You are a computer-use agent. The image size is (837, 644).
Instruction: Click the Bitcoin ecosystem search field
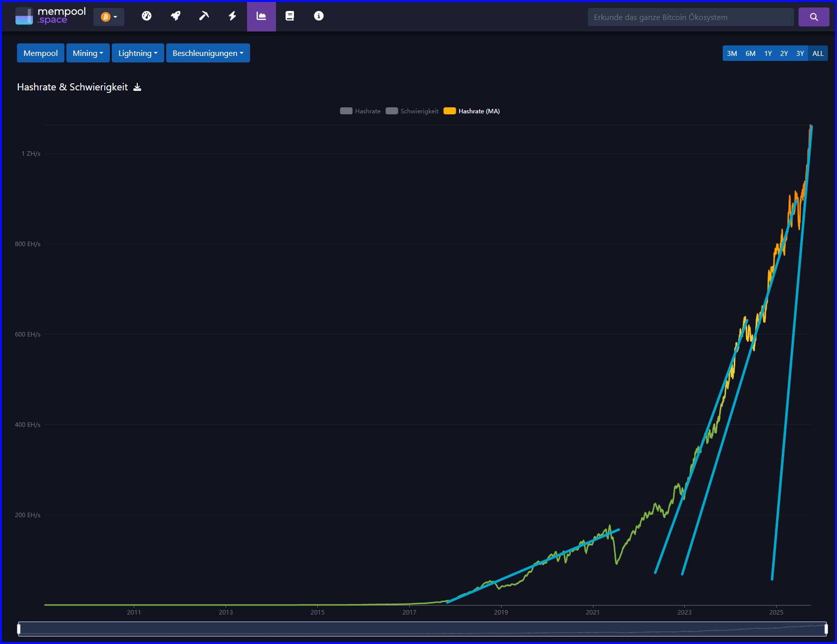[691, 16]
